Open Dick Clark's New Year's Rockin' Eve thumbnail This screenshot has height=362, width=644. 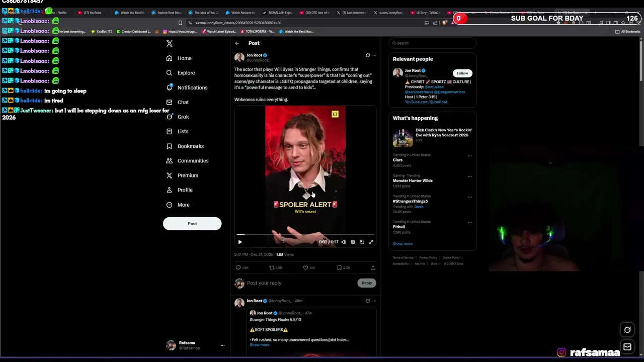(x=403, y=138)
